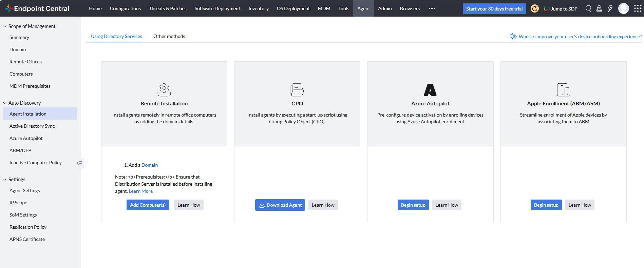Viewport: 644px width, 268px height.
Task: Click Learn How under Remote Installation
Action: [189, 205]
